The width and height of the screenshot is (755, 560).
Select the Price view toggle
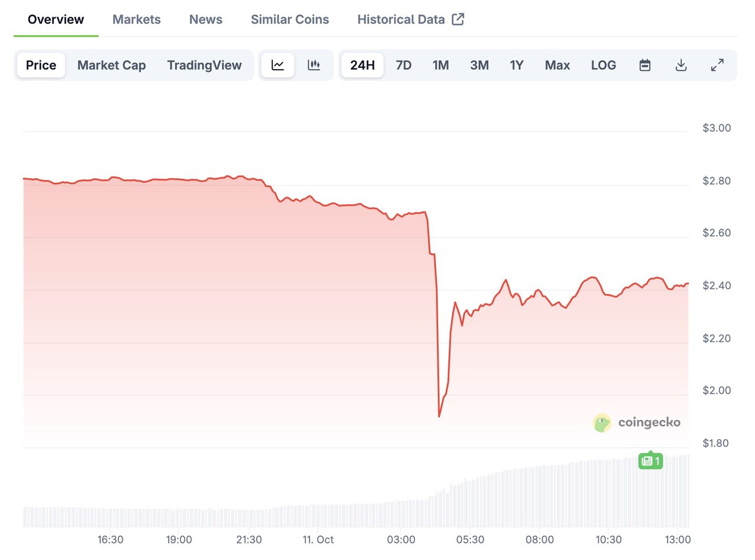tap(41, 65)
